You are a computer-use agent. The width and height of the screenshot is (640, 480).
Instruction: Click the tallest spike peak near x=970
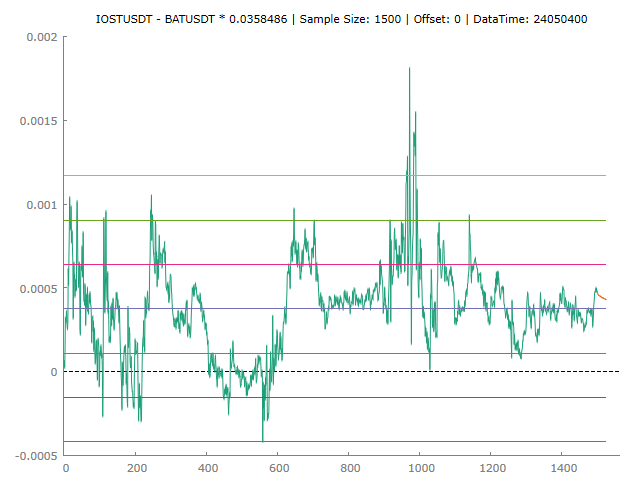pos(409,68)
